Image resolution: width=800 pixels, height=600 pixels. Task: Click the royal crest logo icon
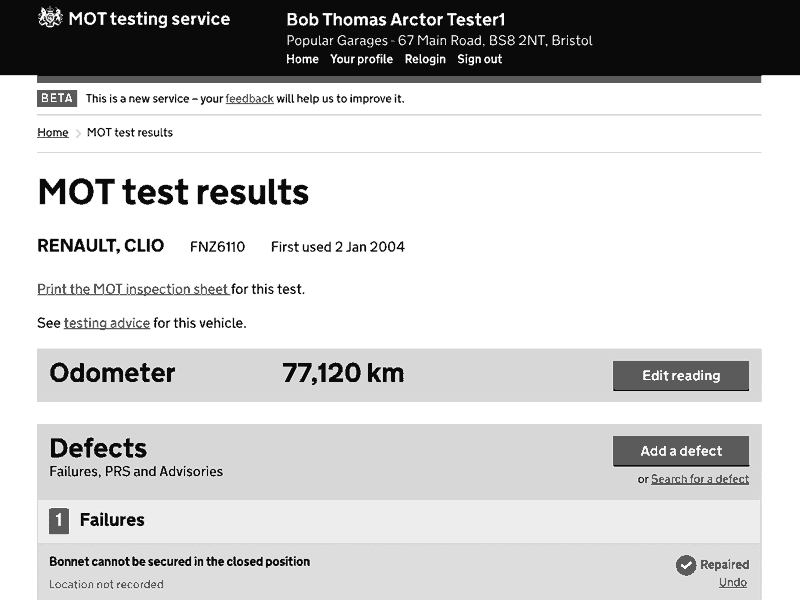point(51,18)
